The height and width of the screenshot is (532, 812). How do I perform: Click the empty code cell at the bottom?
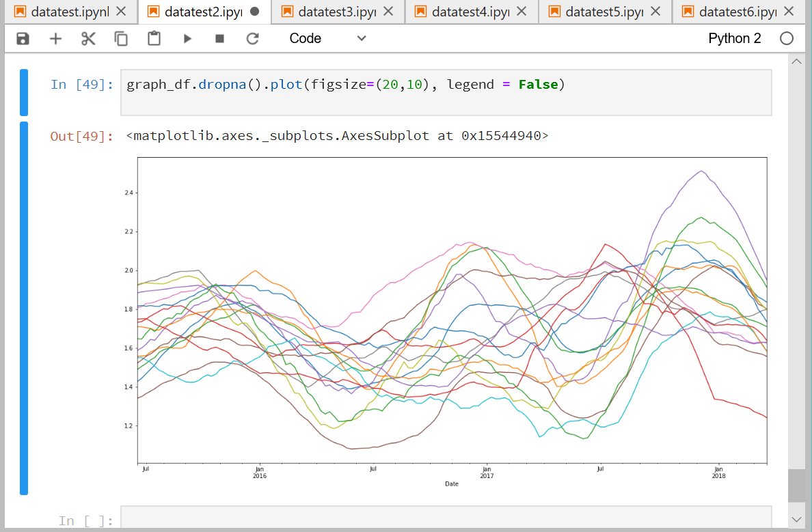(446, 518)
